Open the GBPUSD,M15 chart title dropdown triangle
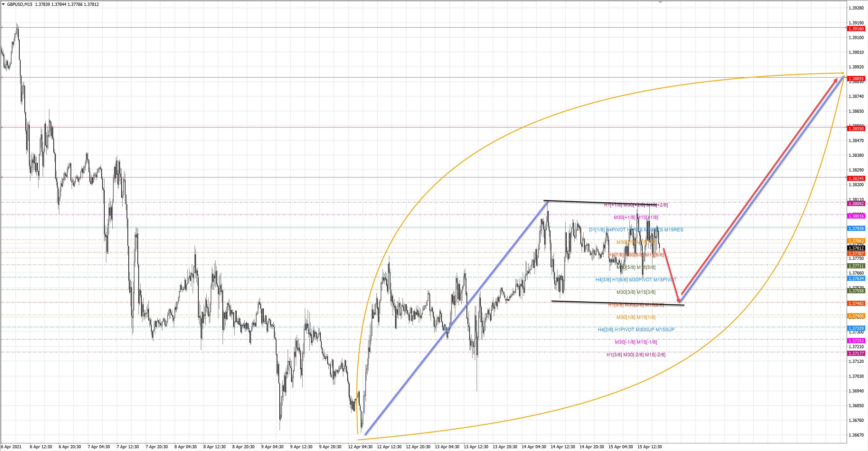868x451 pixels. pyautogui.click(x=3, y=4)
